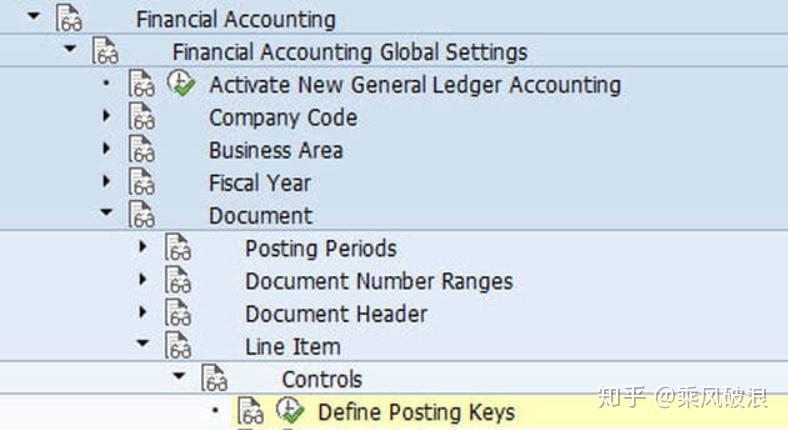Open documentation icon for Posting Periods
This screenshot has height=430, width=788.
(178, 249)
